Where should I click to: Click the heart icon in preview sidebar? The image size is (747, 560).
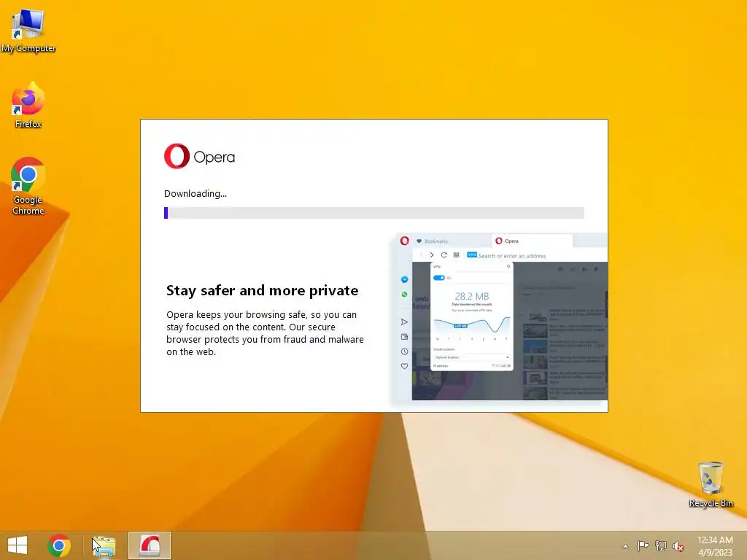point(404,366)
